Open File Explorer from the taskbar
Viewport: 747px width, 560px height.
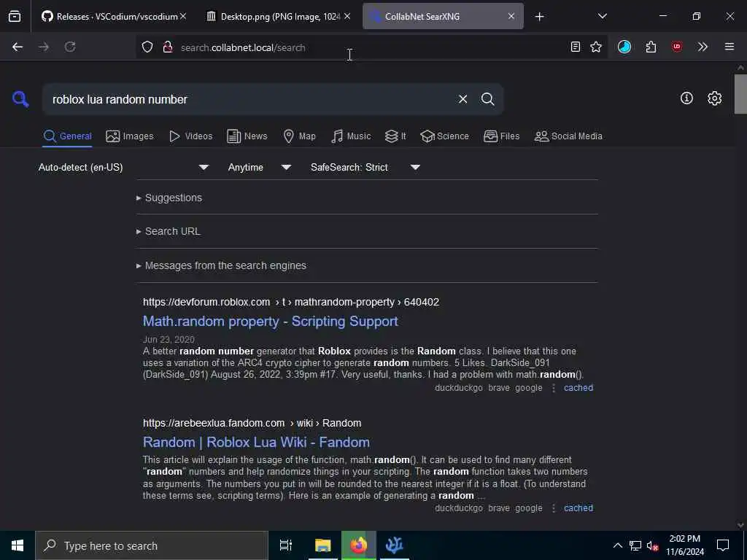coord(322,545)
